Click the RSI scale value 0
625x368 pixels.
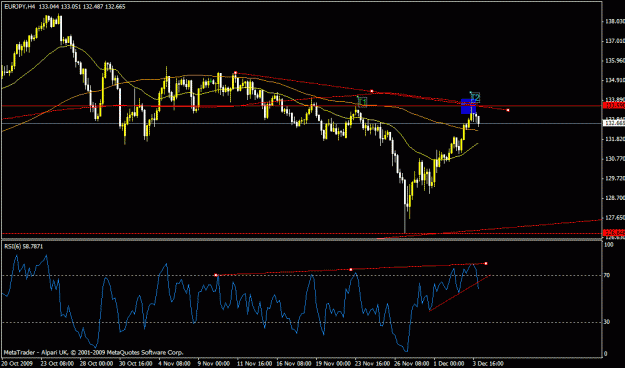click(x=606, y=353)
